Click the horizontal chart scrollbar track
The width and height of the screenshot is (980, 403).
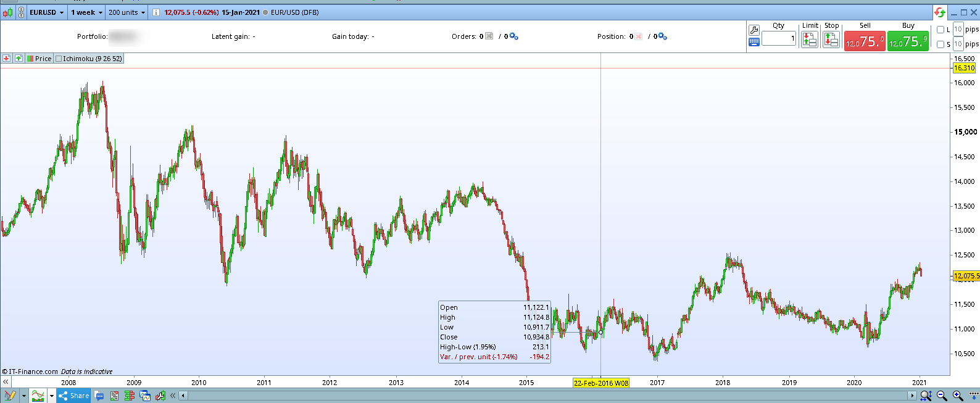coord(547,396)
